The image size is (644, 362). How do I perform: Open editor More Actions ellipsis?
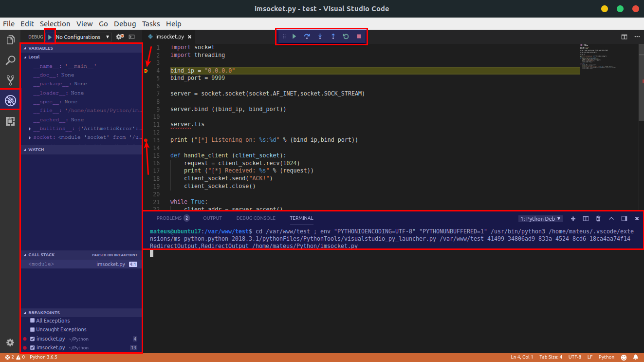click(x=637, y=37)
